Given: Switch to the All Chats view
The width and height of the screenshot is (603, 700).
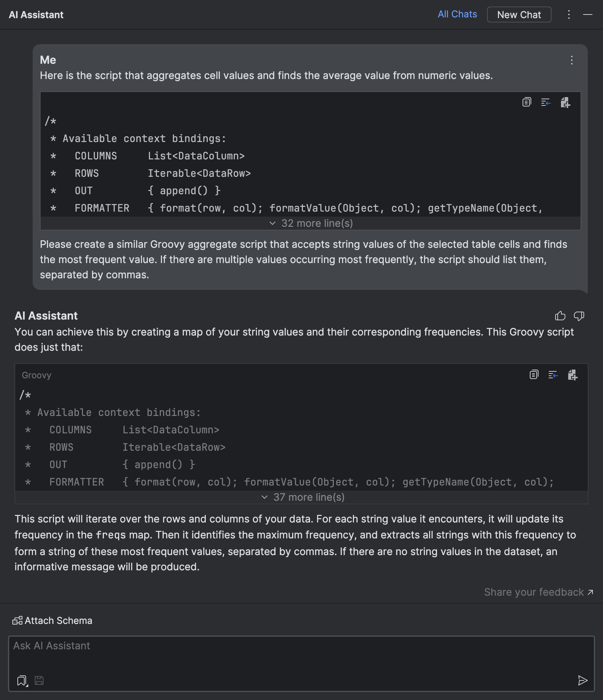Looking at the screenshot, I should click(x=457, y=14).
